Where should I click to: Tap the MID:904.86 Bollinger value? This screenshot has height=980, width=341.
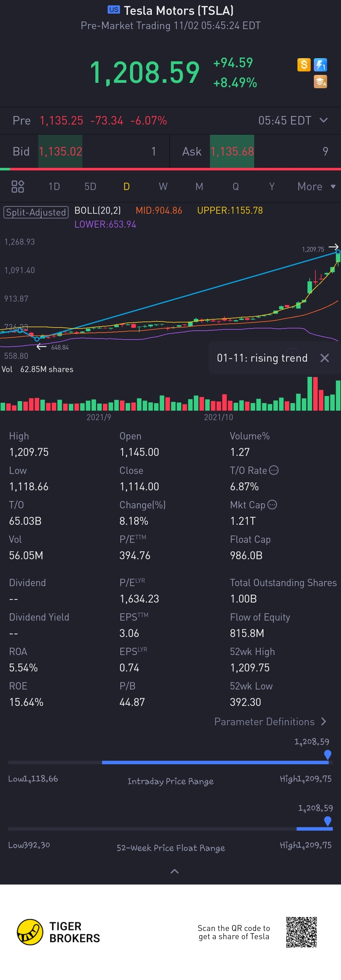click(159, 210)
